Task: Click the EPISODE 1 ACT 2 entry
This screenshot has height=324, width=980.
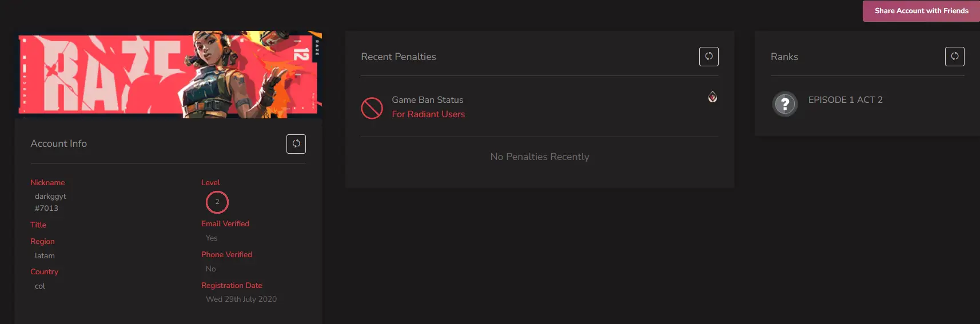Action: coord(845,100)
